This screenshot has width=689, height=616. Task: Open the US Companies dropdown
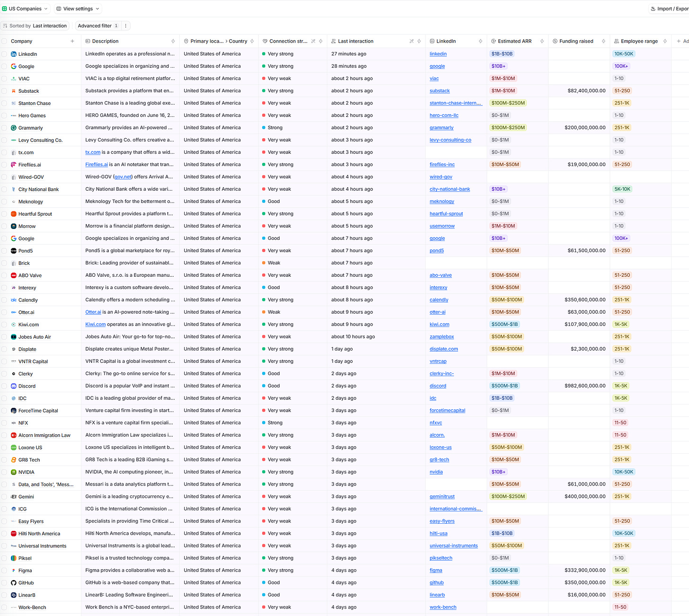click(25, 9)
